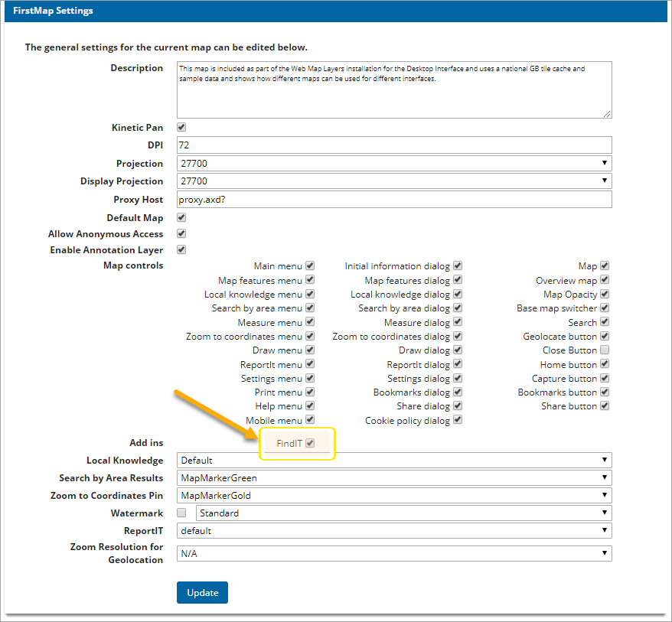Screen dimensions: 672x622
Task: Toggle the Draw menu checkbox
Action: 310,350
